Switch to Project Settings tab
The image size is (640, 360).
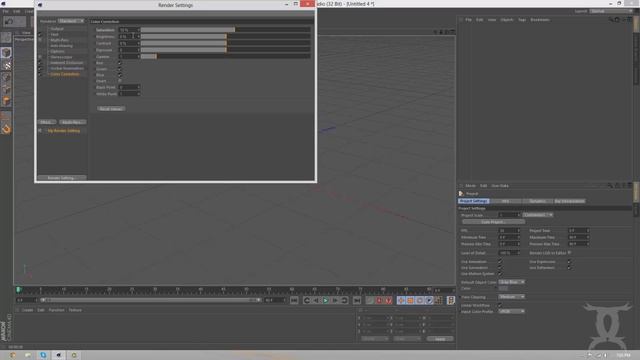473,201
